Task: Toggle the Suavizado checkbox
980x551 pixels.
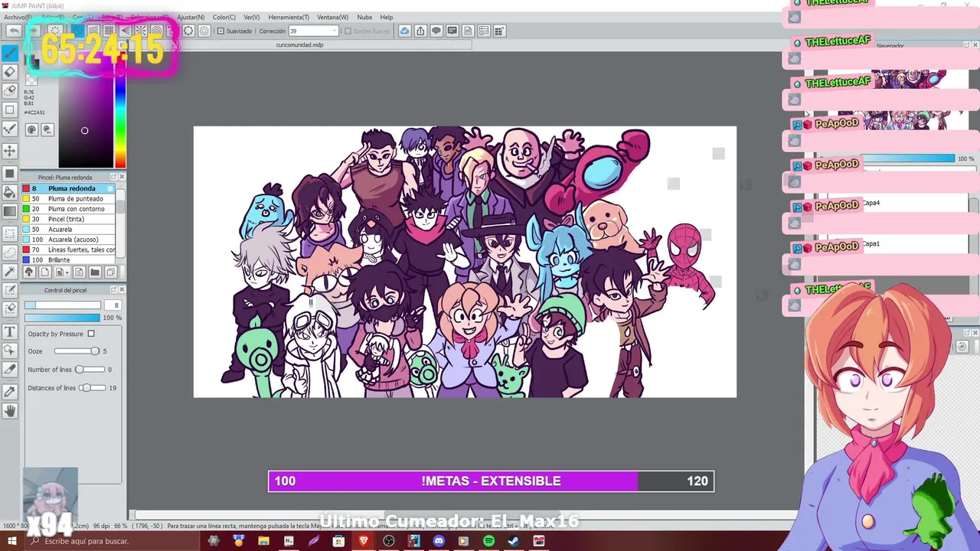Action: 220,31
